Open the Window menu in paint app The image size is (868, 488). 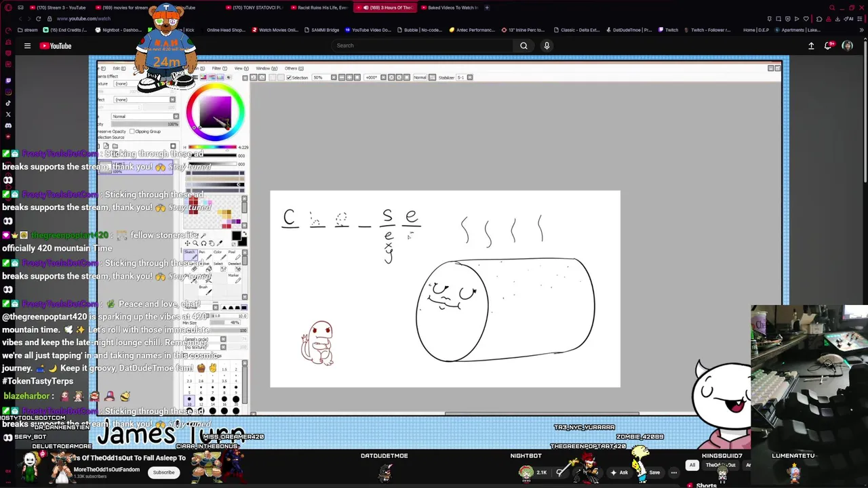point(266,68)
